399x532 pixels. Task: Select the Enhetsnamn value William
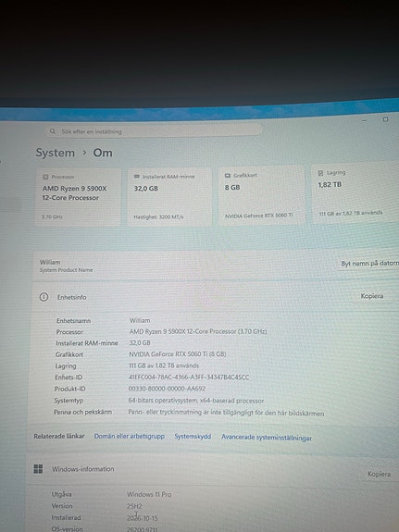(140, 320)
